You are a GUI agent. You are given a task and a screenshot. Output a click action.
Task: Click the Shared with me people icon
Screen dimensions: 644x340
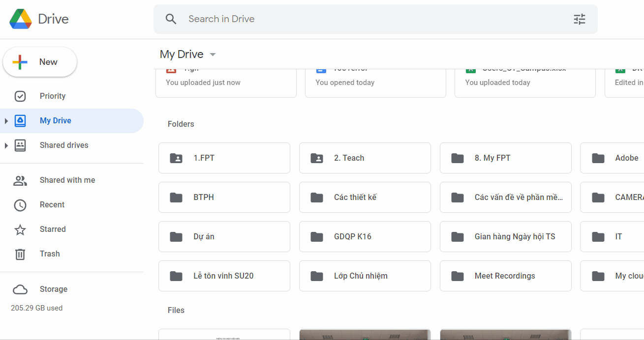click(20, 180)
